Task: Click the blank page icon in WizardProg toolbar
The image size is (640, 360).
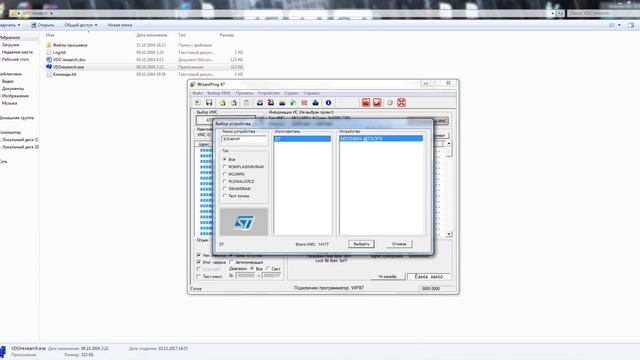Action: [390, 102]
